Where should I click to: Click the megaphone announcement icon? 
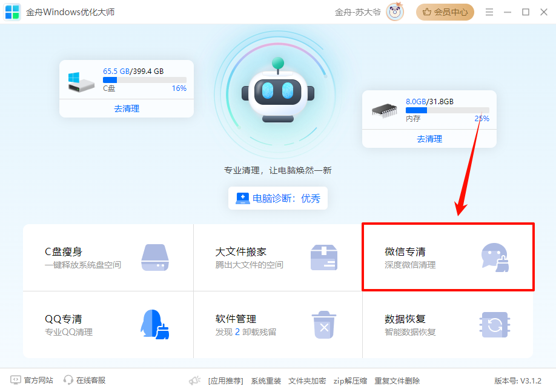pos(194,380)
